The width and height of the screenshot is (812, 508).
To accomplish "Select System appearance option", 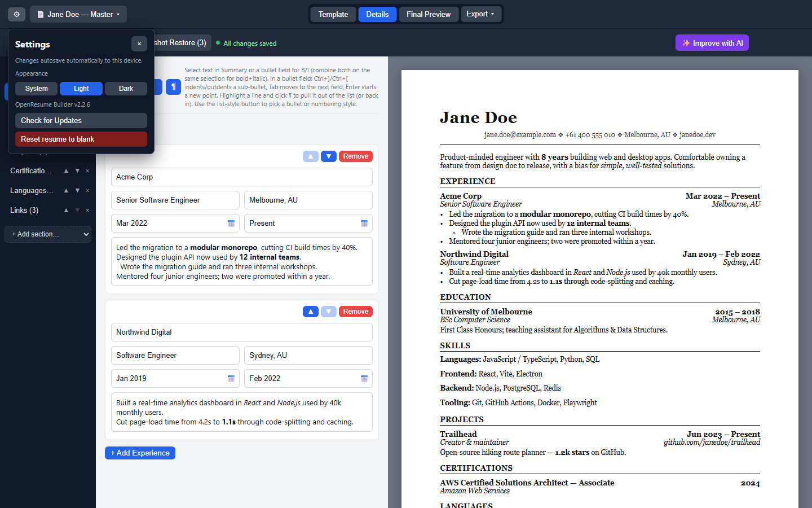I will point(36,89).
